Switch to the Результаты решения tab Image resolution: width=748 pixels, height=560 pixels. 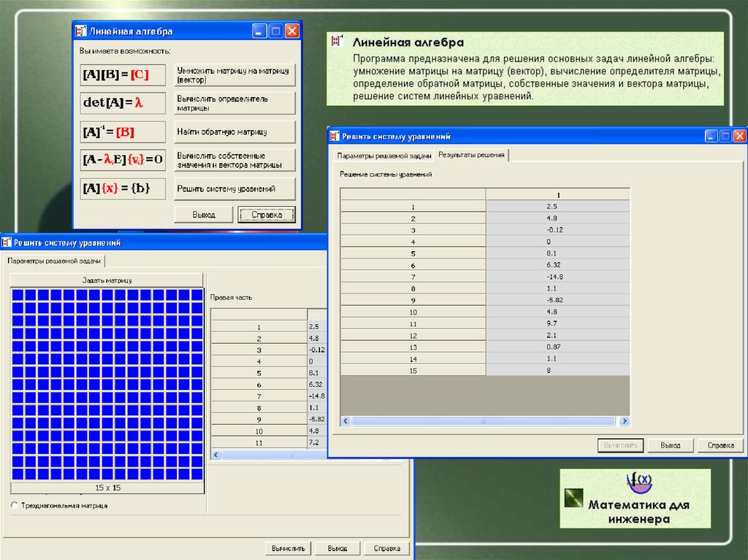(471, 156)
